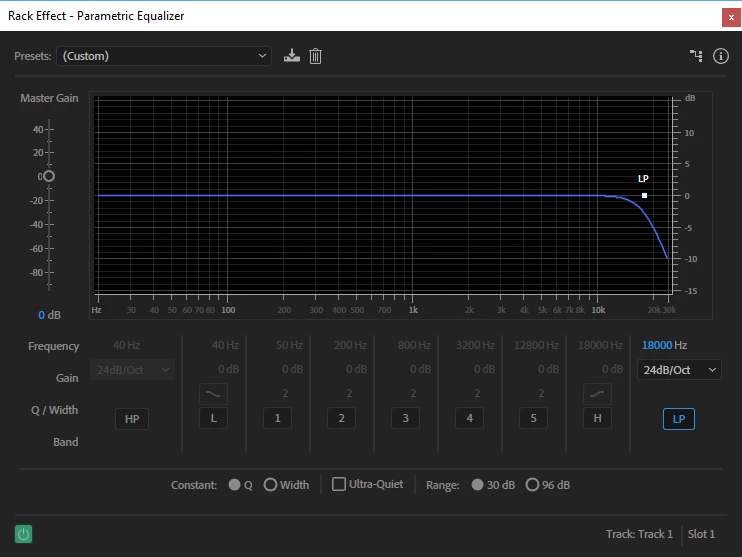
Task: Select Constant Width radio button
Action: (x=270, y=485)
